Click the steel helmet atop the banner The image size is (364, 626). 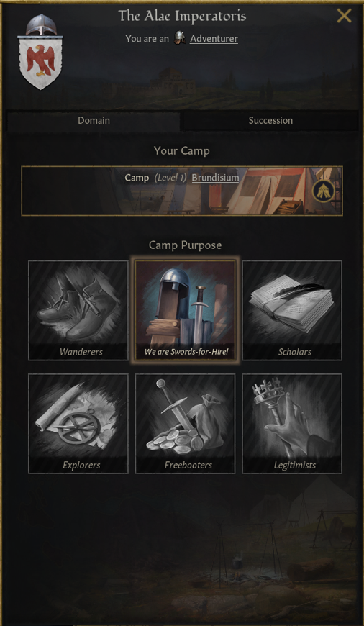41,25
